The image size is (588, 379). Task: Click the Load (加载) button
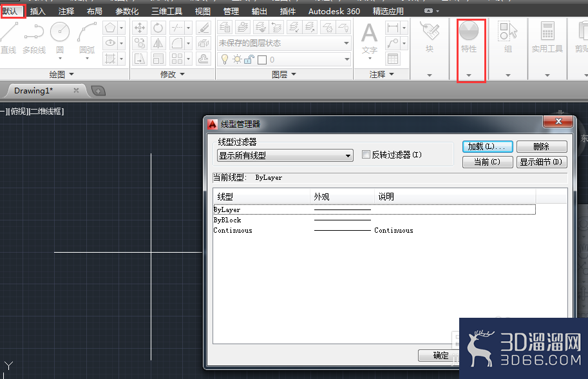coord(488,146)
